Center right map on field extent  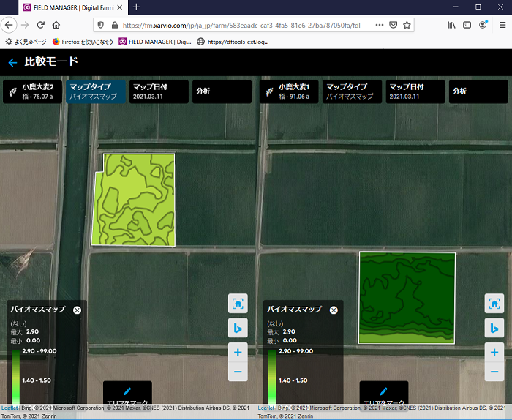(x=494, y=303)
